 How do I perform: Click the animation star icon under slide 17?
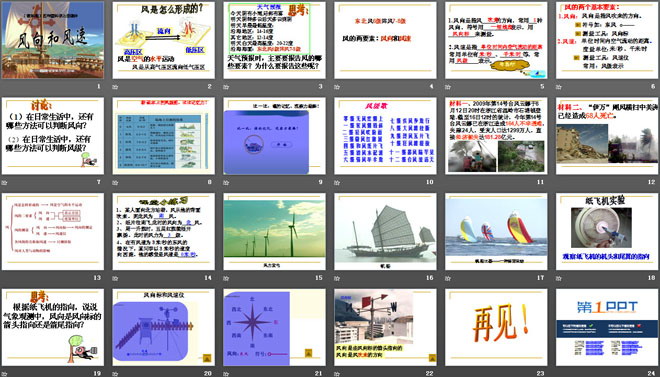448,278
